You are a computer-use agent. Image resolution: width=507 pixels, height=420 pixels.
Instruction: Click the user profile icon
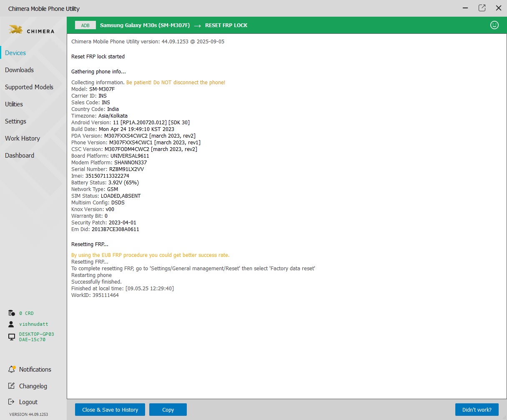click(11, 324)
